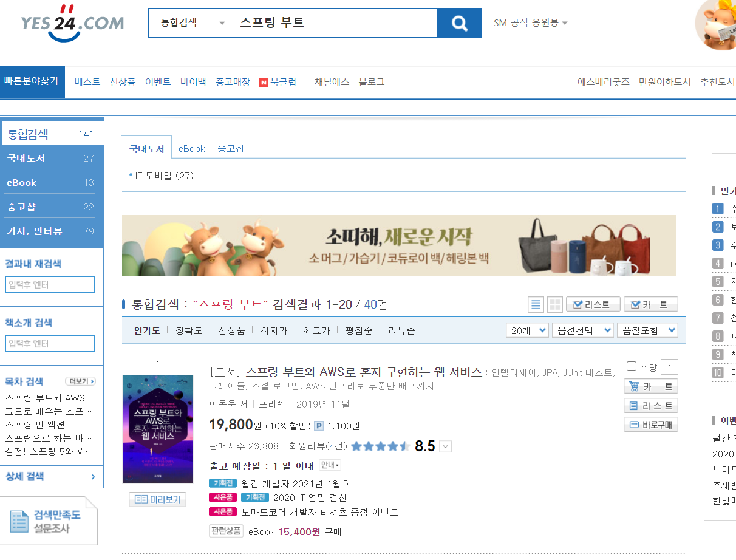Click the magnifier search button

(459, 23)
